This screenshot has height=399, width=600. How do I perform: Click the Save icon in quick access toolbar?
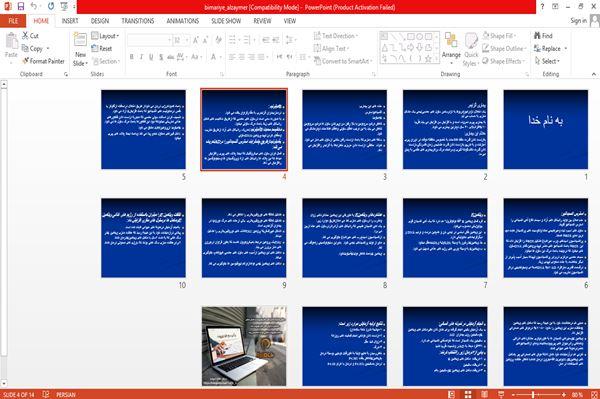pyautogui.click(x=21, y=6)
